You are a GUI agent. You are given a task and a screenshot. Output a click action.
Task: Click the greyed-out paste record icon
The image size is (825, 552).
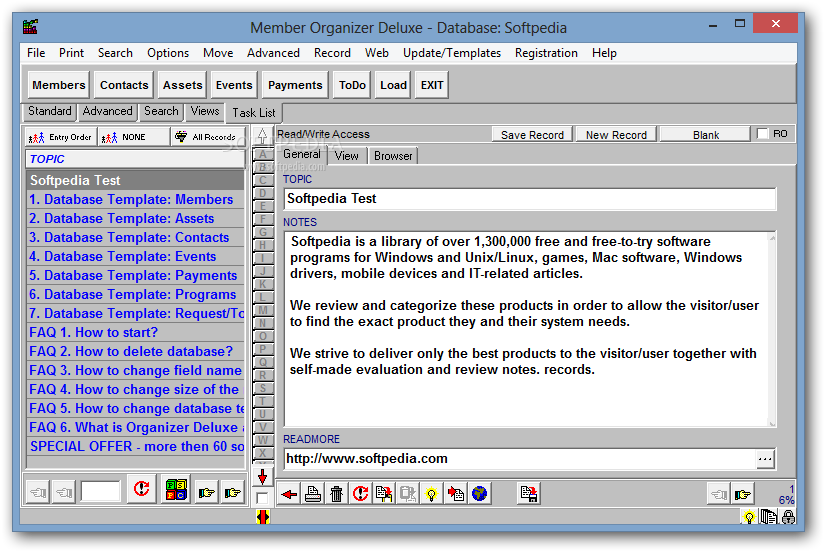point(407,494)
